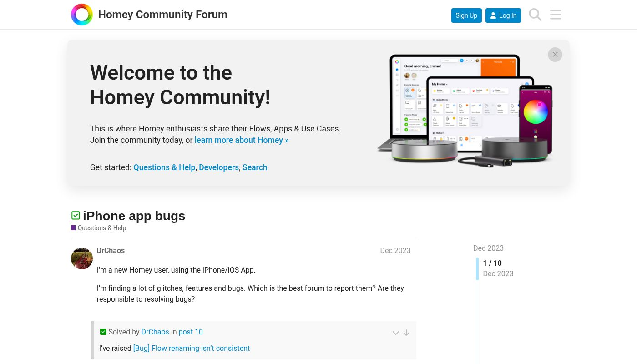The height and width of the screenshot is (364, 637).
Task: Click the timeline scroller handle at 1 / 10
Action: click(x=477, y=268)
